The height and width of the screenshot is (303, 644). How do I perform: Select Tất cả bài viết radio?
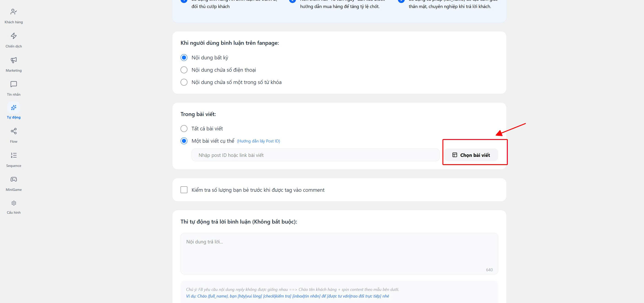point(184,129)
